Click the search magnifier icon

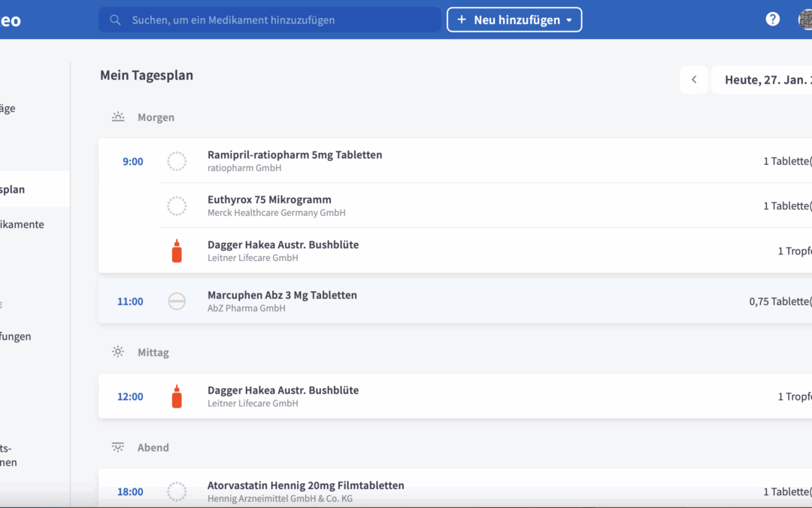(115, 20)
